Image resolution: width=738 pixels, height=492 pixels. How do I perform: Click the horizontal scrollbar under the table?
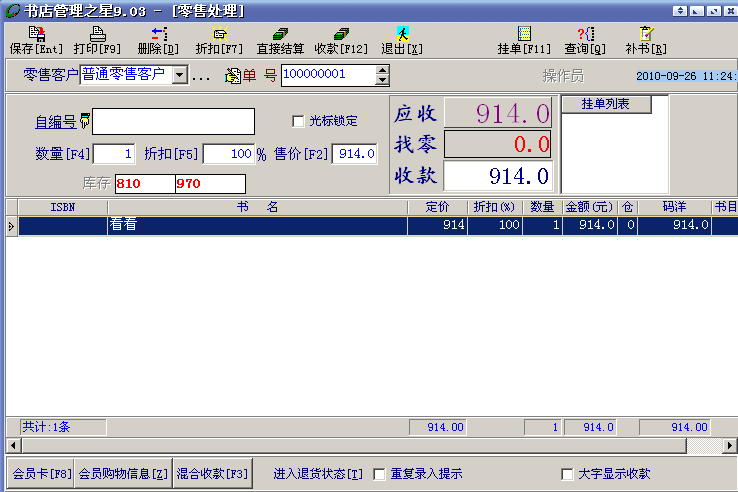point(350,445)
